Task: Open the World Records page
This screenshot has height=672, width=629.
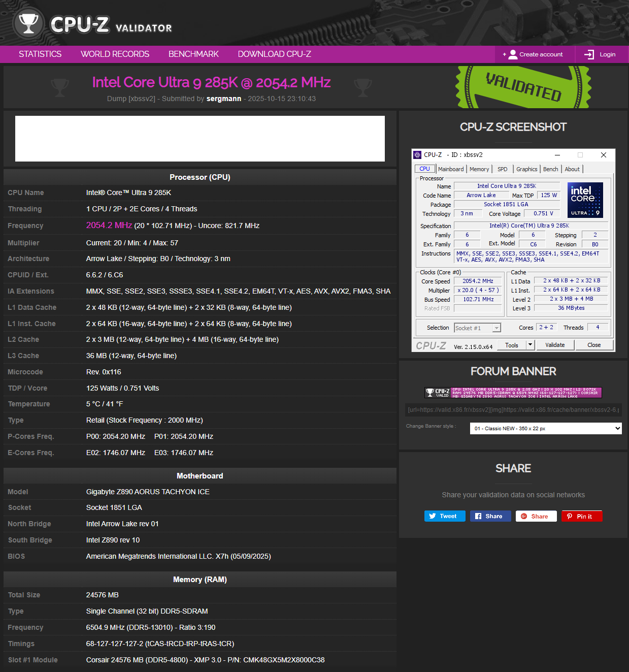Action: [x=115, y=54]
